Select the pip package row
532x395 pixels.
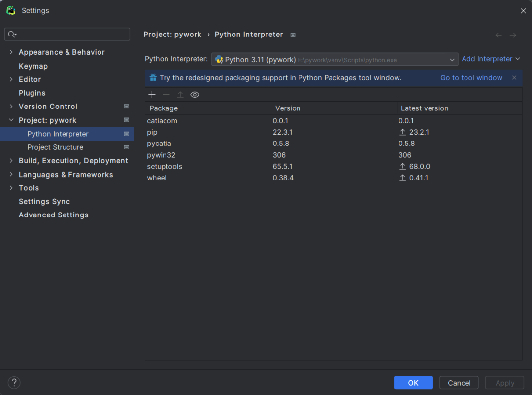coord(333,132)
